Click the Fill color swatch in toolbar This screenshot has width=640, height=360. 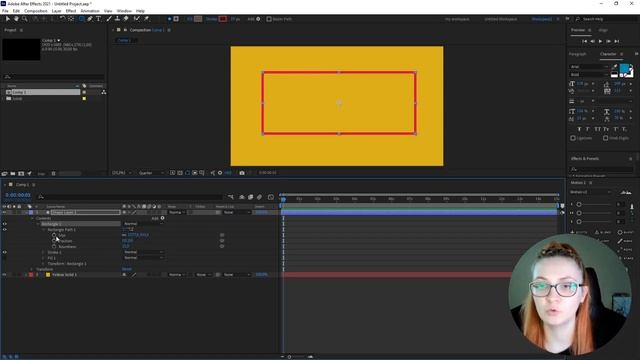[198, 19]
